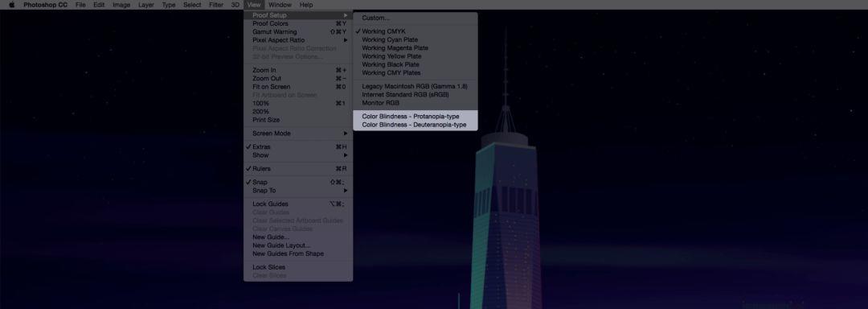Open the Apple menu icon

tap(11, 5)
